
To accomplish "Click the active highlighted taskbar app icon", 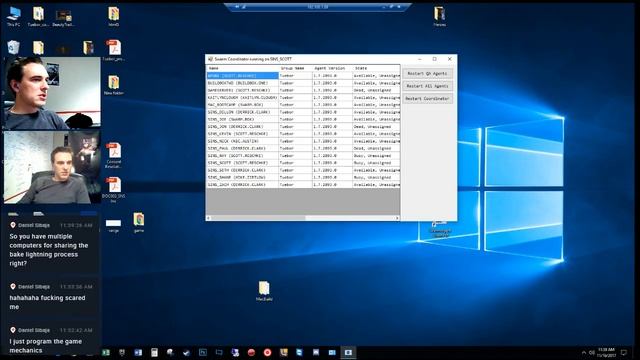I will click(x=348, y=353).
